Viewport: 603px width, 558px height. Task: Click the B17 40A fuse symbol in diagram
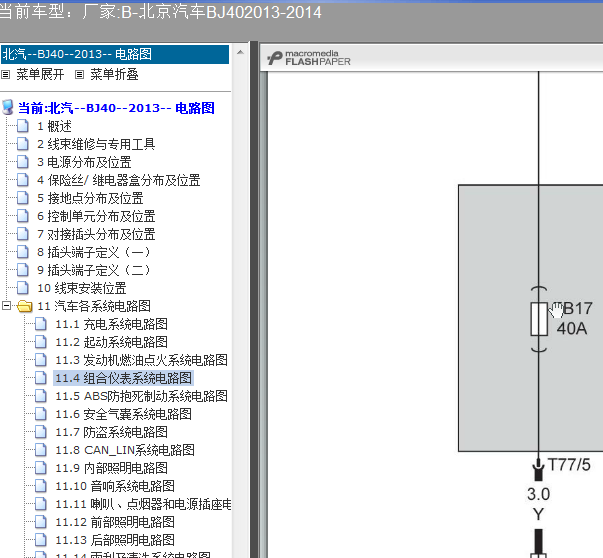coord(539,319)
